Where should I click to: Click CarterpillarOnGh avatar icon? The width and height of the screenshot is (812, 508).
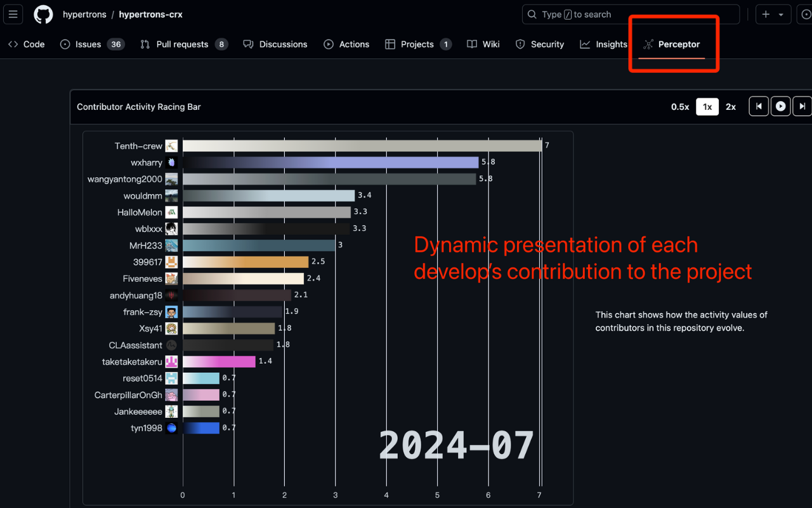click(171, 395)
